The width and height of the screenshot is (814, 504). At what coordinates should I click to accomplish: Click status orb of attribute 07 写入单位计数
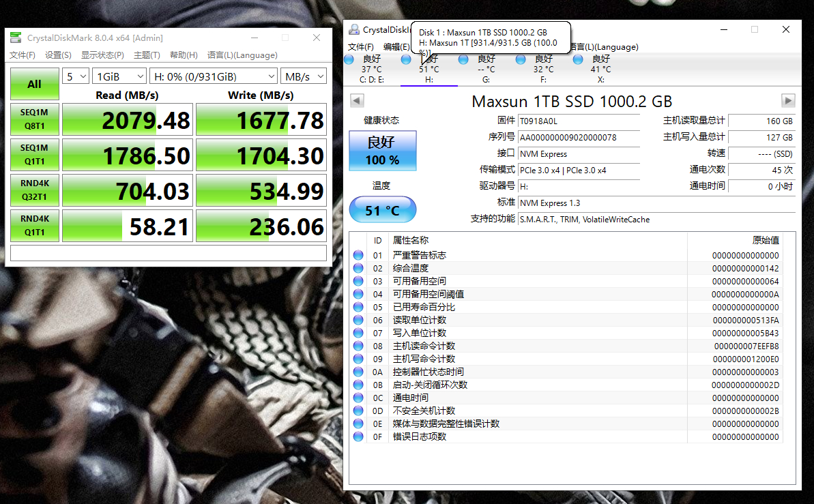(x=358, y=333)
